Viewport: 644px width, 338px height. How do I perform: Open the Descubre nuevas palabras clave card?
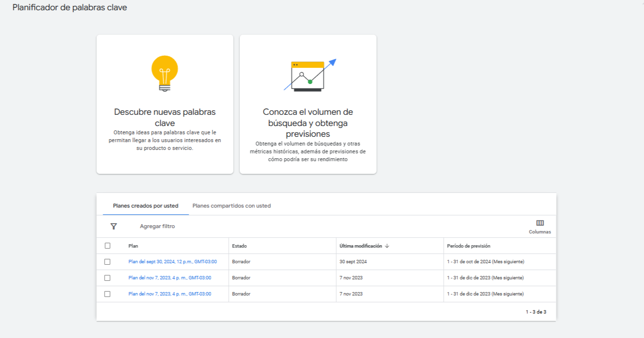coord(164,104)
